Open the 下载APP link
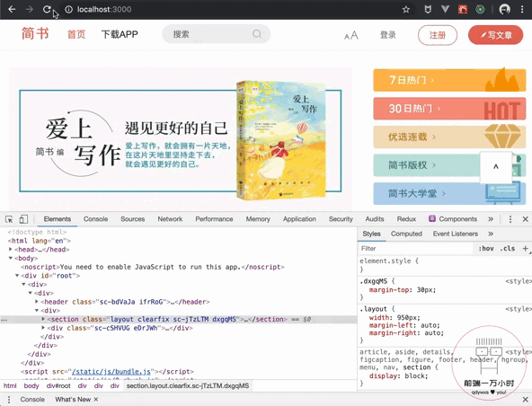 coord(120,34)
